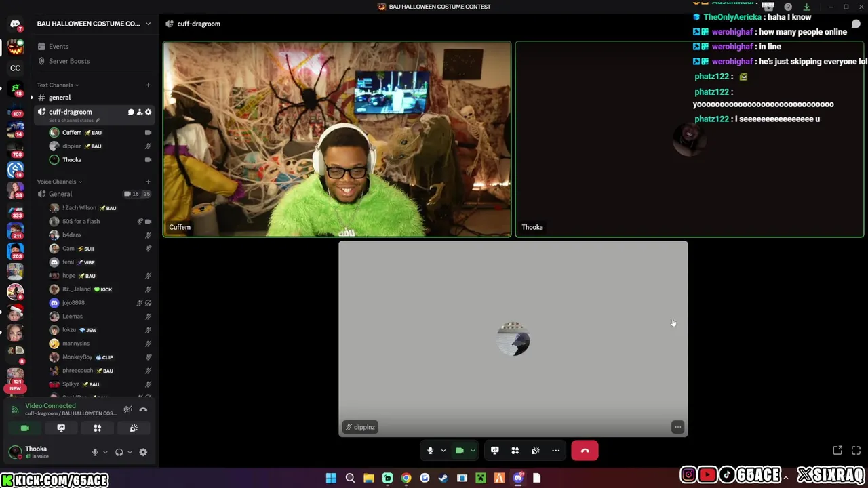
Task: Open input device options next to sidebar microphone
Action: click(x=105, y=452)
